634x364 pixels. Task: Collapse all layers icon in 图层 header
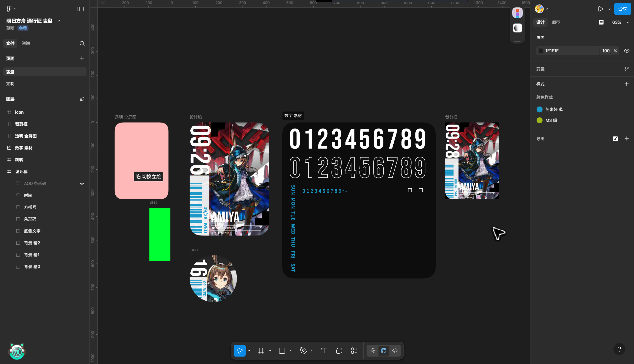pos(82,99)
